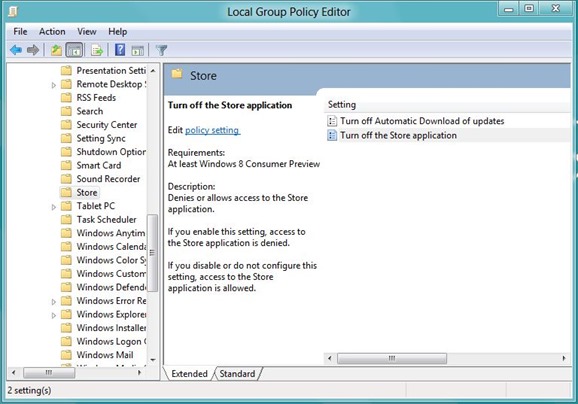Click the policy icon beside Turn off Automatic Download

click(x=332, y=121)
